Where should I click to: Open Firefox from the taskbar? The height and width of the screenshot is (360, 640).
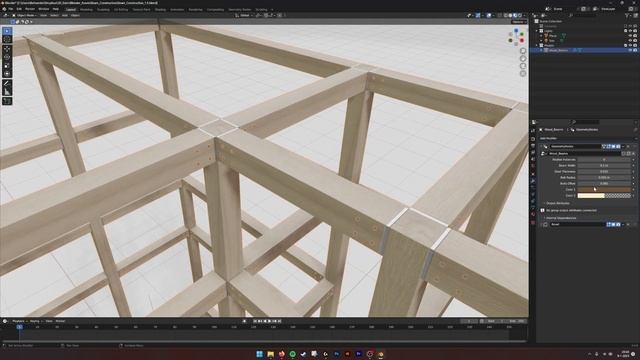(x=281, y=354)
